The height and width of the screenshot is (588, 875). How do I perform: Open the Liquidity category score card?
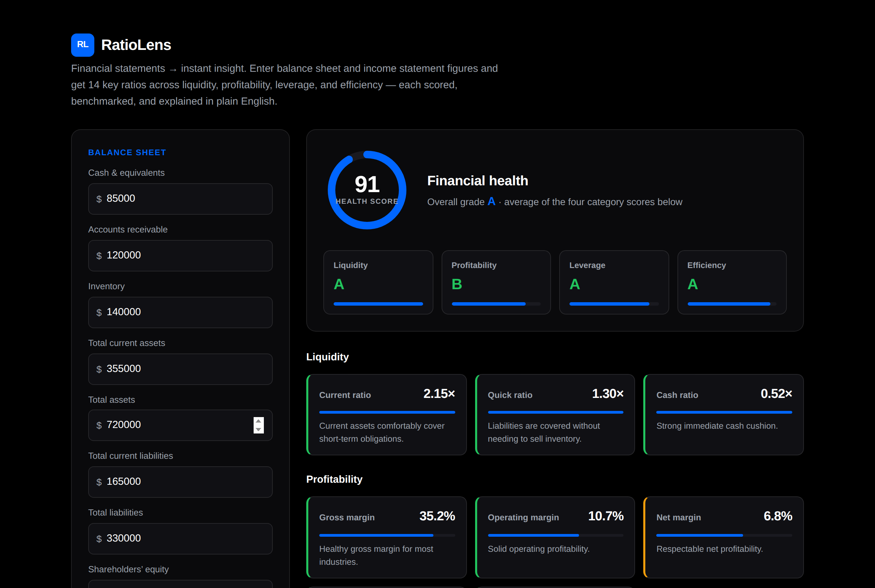pos(378,282)
